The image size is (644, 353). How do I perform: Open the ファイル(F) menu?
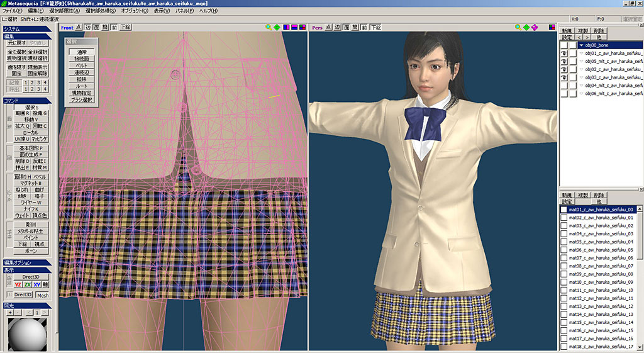click(x=12, y=11)
